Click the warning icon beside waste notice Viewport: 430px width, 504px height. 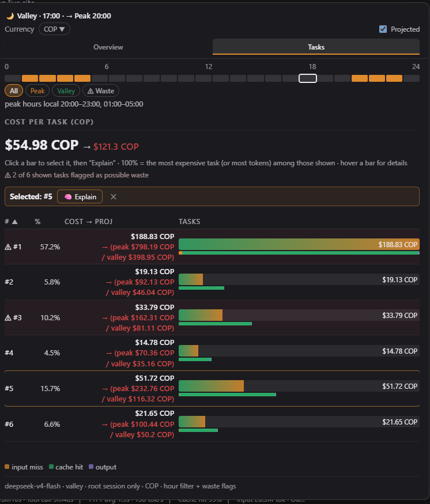pos(7,175)
